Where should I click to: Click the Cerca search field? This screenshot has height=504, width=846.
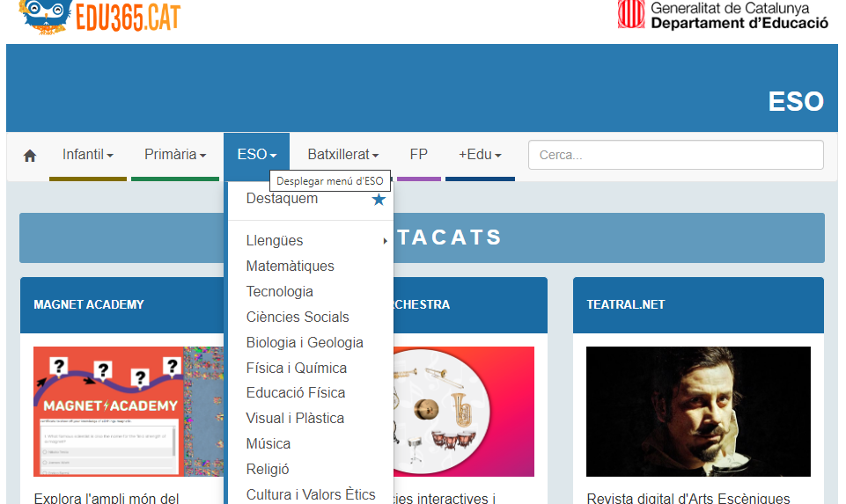(675, 155)
